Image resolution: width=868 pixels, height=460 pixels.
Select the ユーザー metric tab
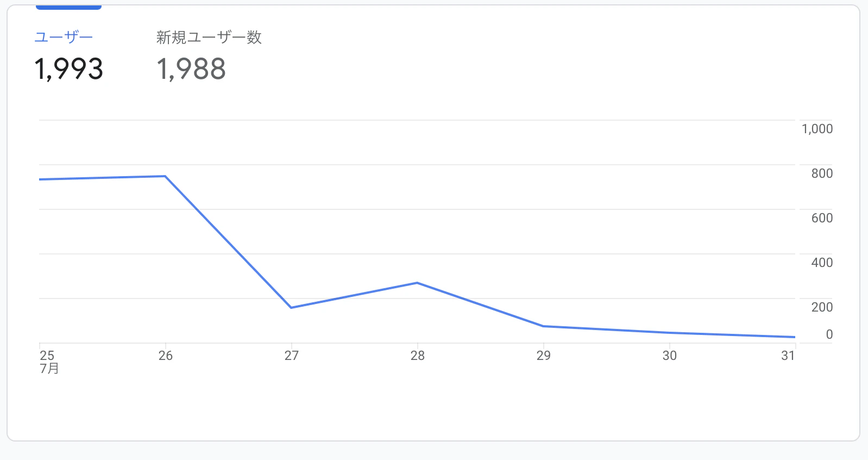pos(64,36)
